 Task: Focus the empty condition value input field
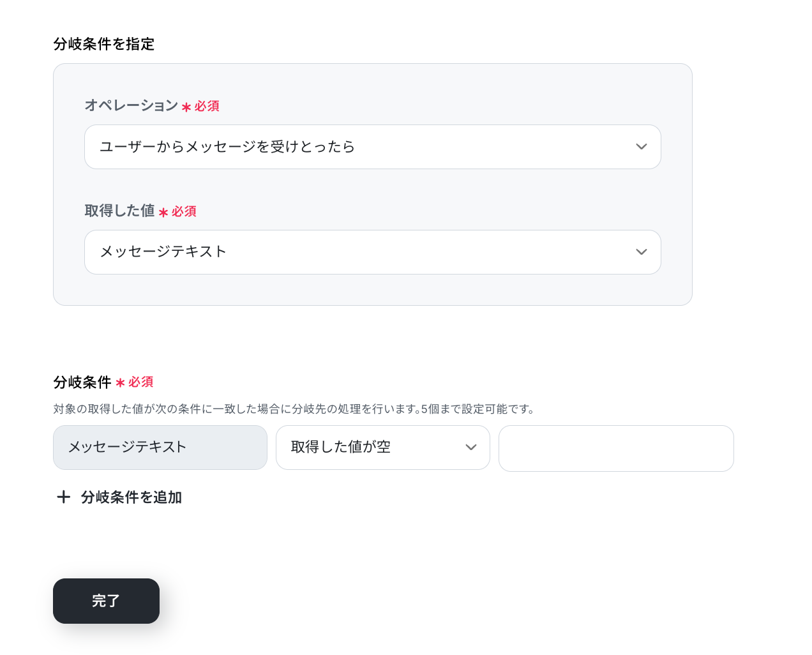[616, 448]
